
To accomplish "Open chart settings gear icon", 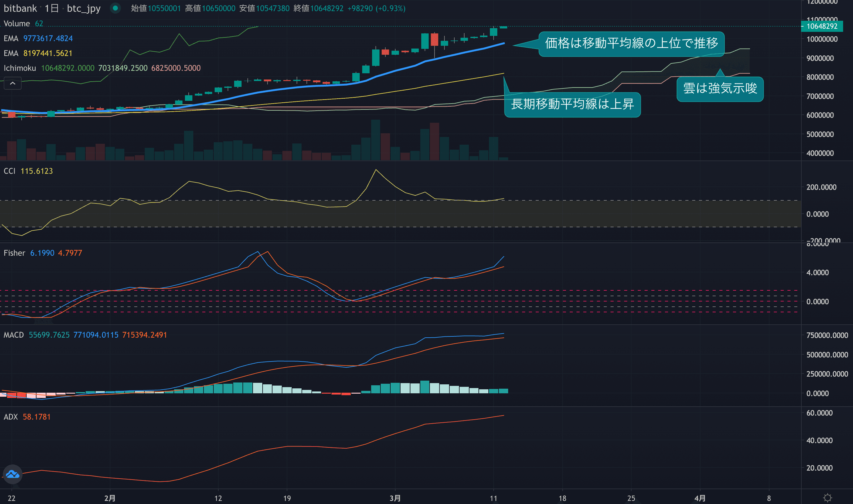I will tap(828, 498).
